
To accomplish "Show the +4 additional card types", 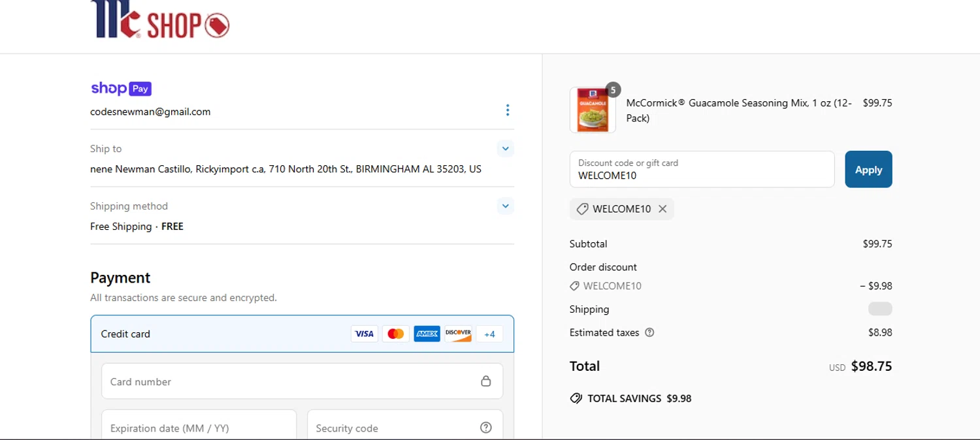I will [x=489, y=334].
